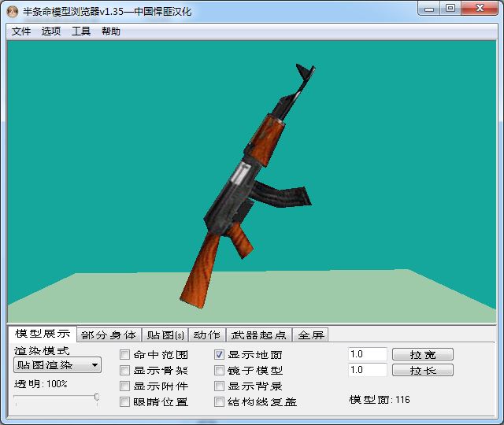
Task: Click the 模型面: 116 polygon count text
Action: point(380,400)
